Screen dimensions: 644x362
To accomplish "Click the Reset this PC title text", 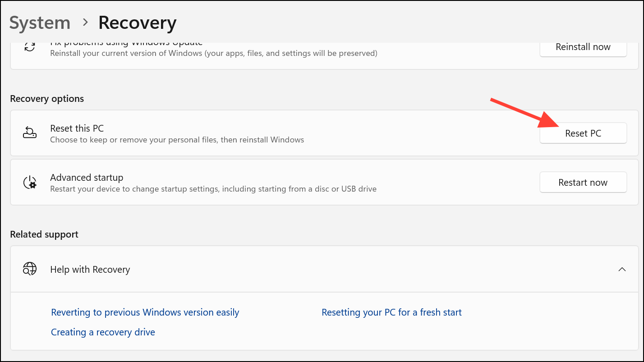I will tap(77, 128).
